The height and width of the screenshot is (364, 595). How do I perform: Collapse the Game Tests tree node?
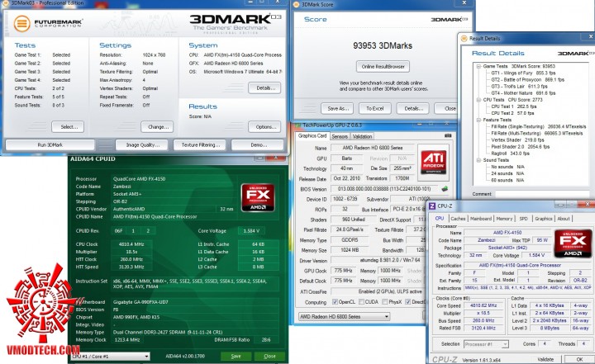pyautogui.click(x=478, y=66)
